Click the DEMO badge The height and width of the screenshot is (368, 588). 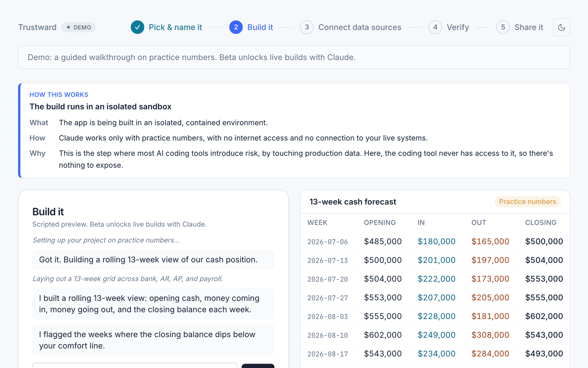[78, 27]
